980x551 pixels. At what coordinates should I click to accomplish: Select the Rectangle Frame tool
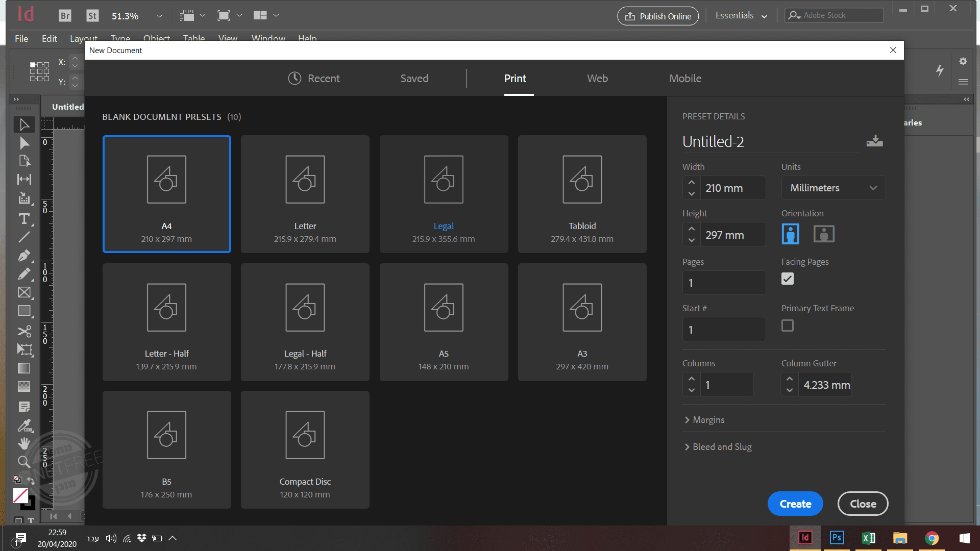(x=23, y=292)
